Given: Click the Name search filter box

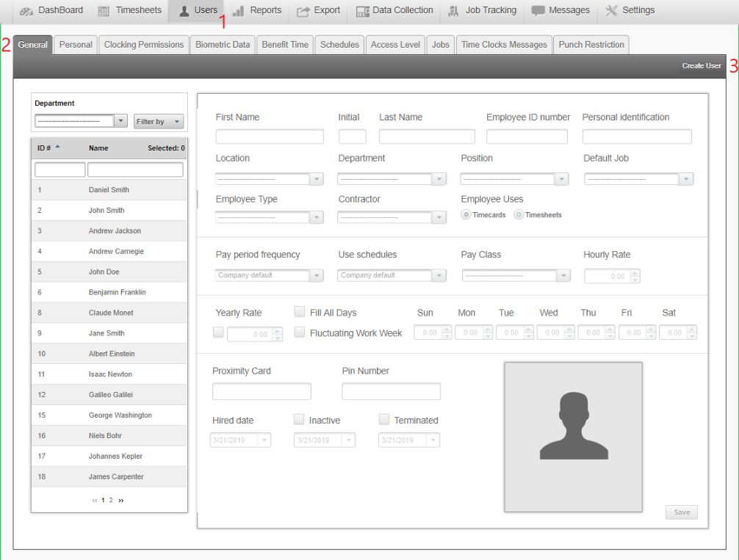Looking at the screenshot, I should 135,170.
